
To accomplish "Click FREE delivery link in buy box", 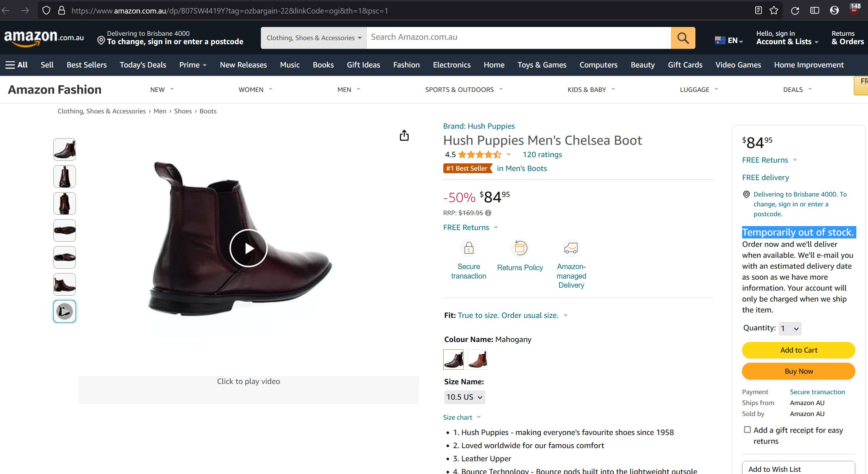I will [765, 178].
